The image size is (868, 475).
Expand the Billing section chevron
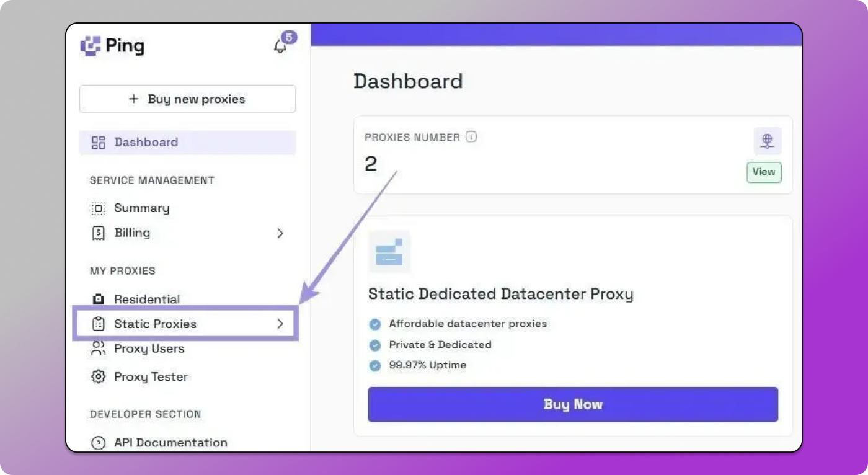[x=280, y=233]
